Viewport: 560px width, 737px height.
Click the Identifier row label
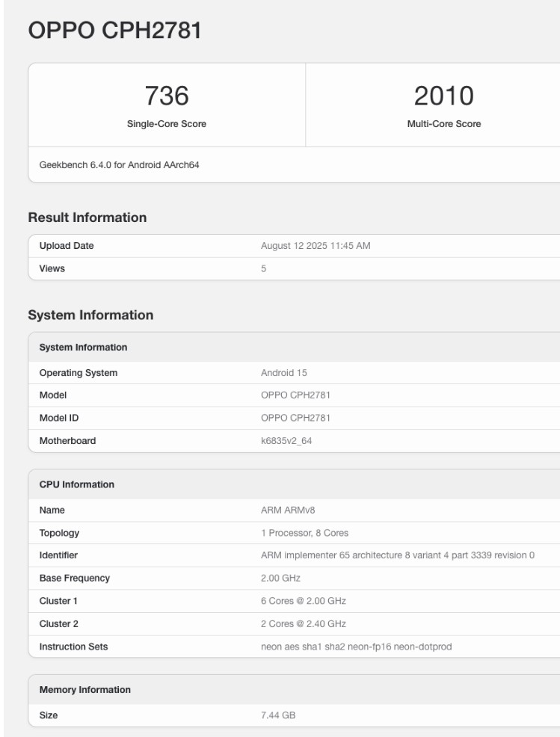(58, 555)
